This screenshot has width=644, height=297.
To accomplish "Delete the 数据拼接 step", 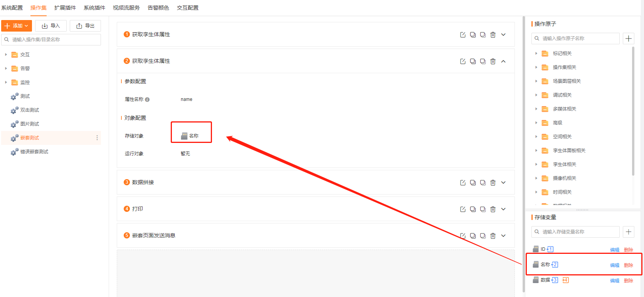I will point(493,183).
